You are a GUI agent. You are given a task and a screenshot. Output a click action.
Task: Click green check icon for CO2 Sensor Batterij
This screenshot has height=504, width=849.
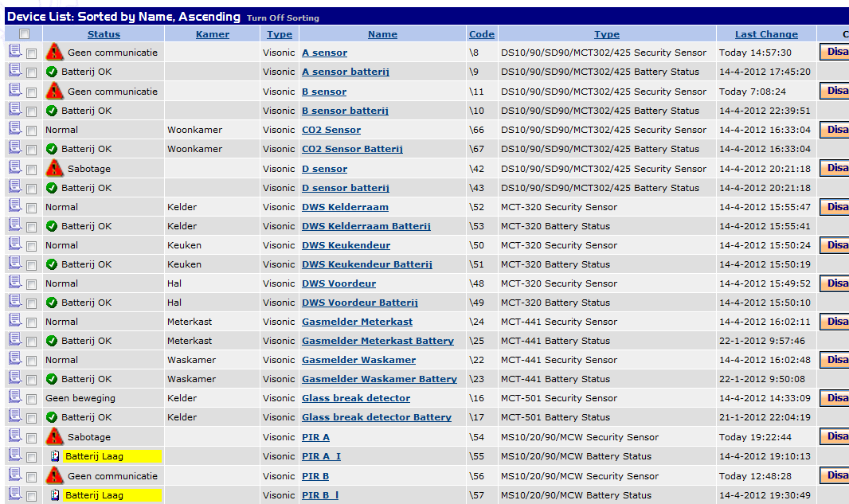point(52,149)
